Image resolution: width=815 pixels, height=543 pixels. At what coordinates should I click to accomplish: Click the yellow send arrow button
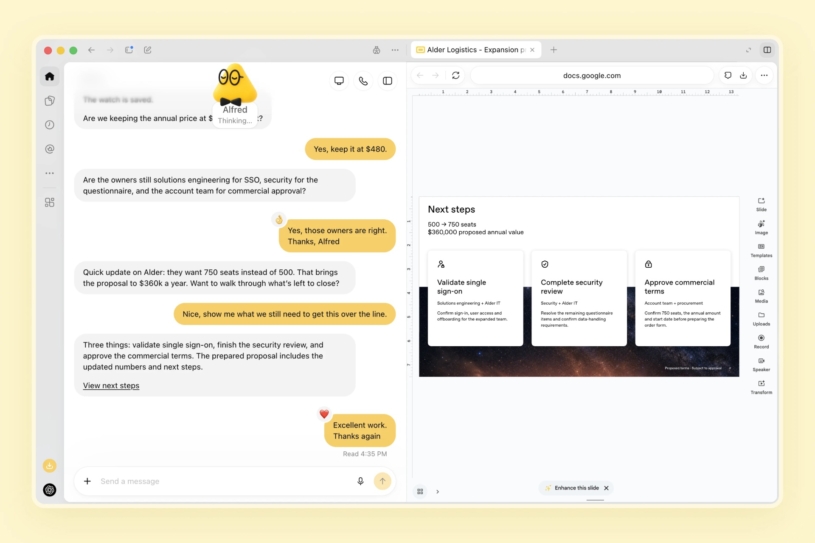[382, 481]
